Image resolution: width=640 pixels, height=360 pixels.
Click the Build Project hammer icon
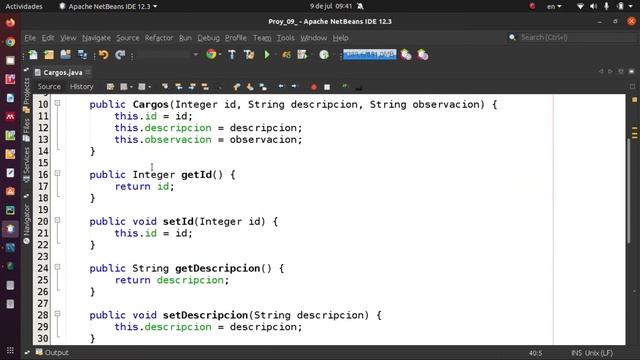(232, 55)
